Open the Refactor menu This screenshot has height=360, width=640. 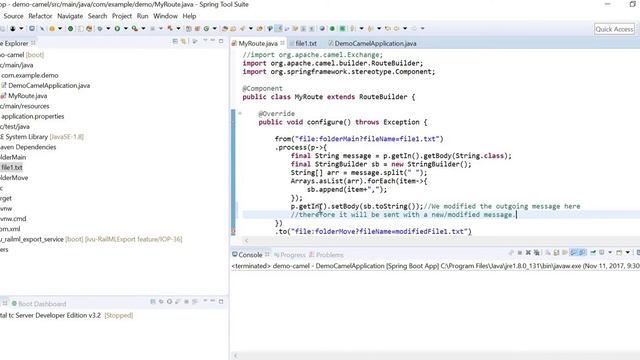40,16
